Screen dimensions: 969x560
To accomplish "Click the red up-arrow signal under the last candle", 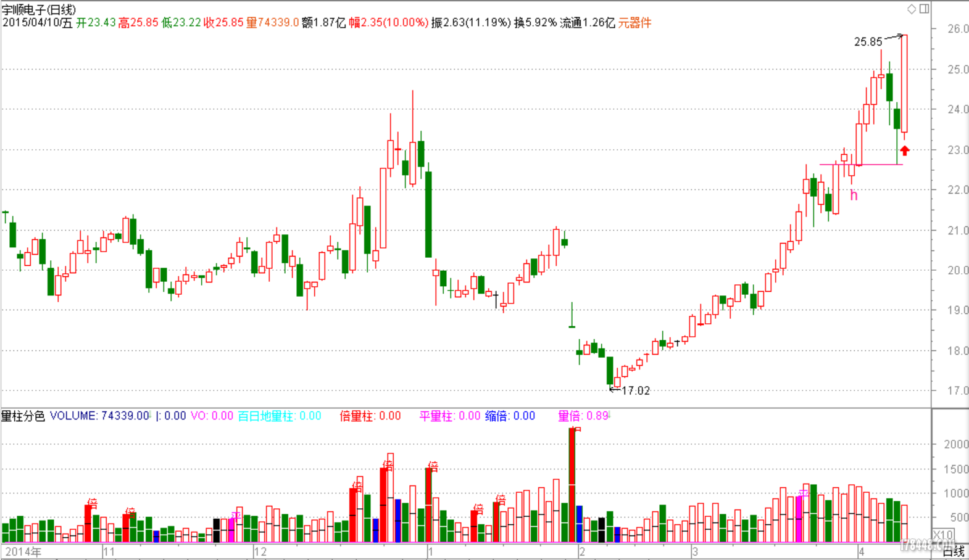I will tap(905, 150).
